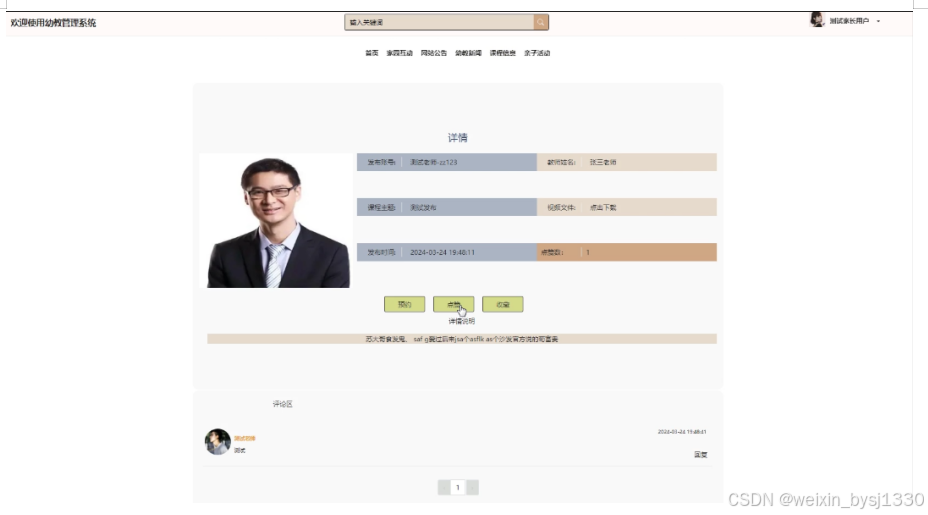
Task: Click the orange commenter name
Action: 244,439
